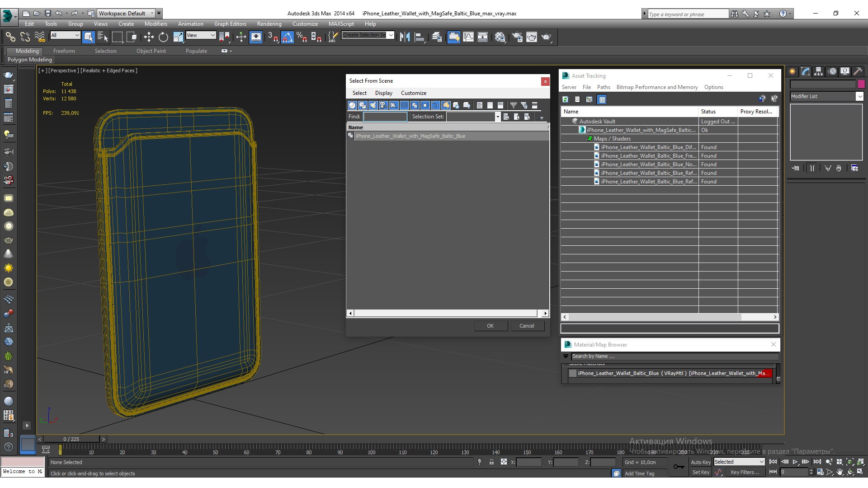Image resolution: width=868 pixels, height=488 pixels.
Task: Click the Teapot Render Production icon
Action: click(546, 37)
